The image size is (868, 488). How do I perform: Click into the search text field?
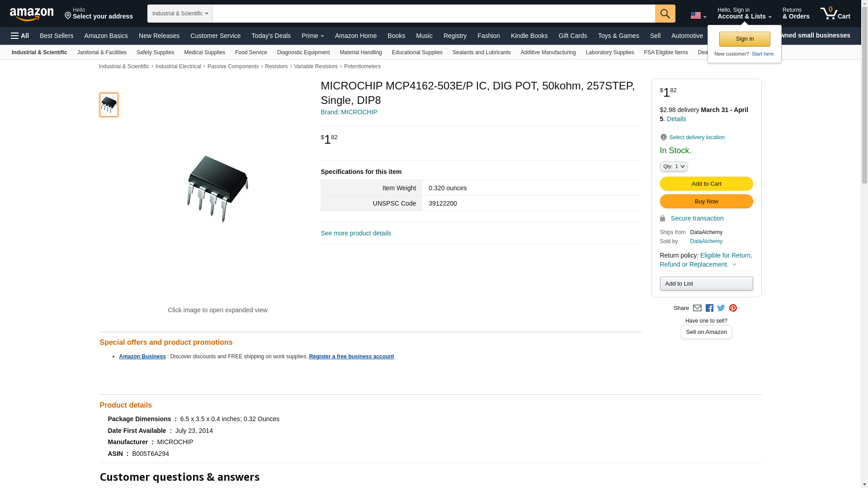tap(434, 14)
